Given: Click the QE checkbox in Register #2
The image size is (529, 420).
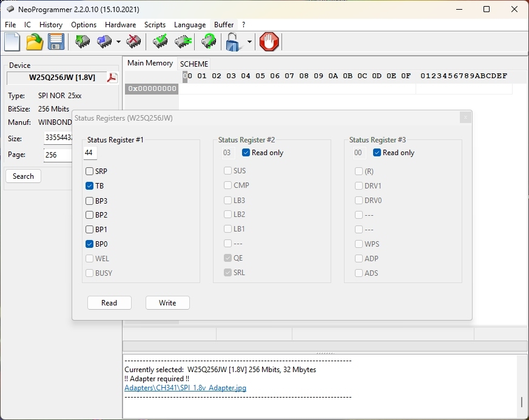Looking at the screenshot, I should point(227,258).
